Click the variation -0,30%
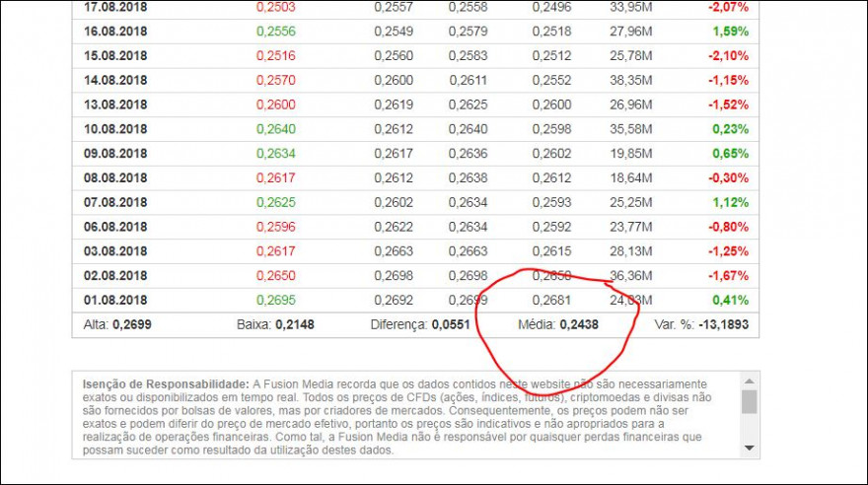868x485 pixels. tap(729, 178)
